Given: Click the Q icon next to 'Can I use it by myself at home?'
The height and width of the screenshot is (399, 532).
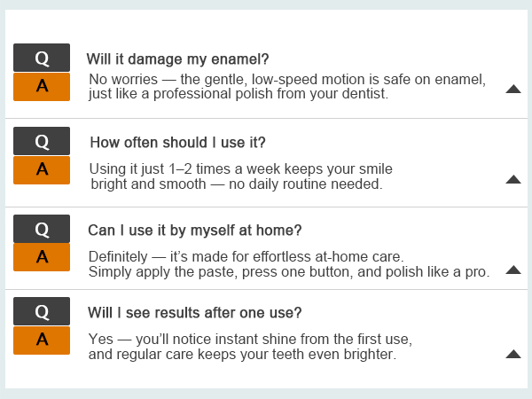Looking at the screenshot, I should click(42, 229).
